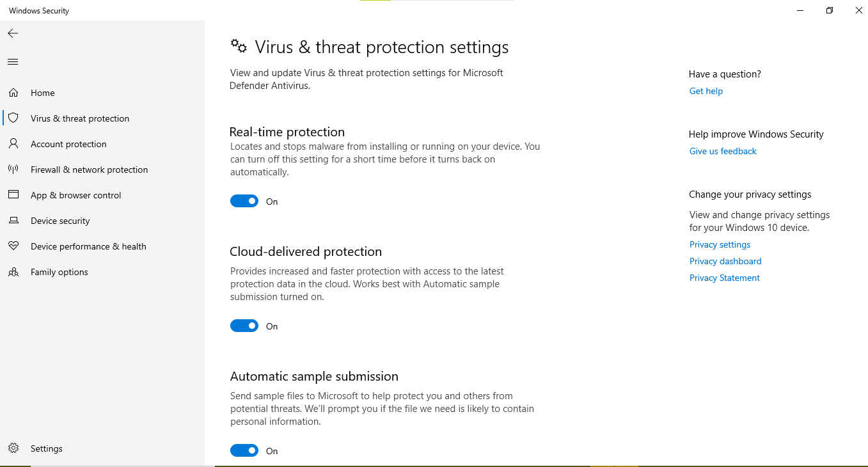
Task: Select the Virus & threat protection sidebar entry
Action: pyautogui.click(x=79, y=118)
